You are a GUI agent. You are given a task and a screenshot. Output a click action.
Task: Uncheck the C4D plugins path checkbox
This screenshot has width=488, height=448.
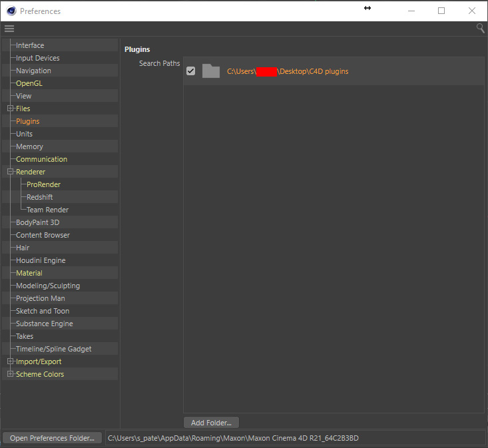pyautogui.click(x=191, y=71)
